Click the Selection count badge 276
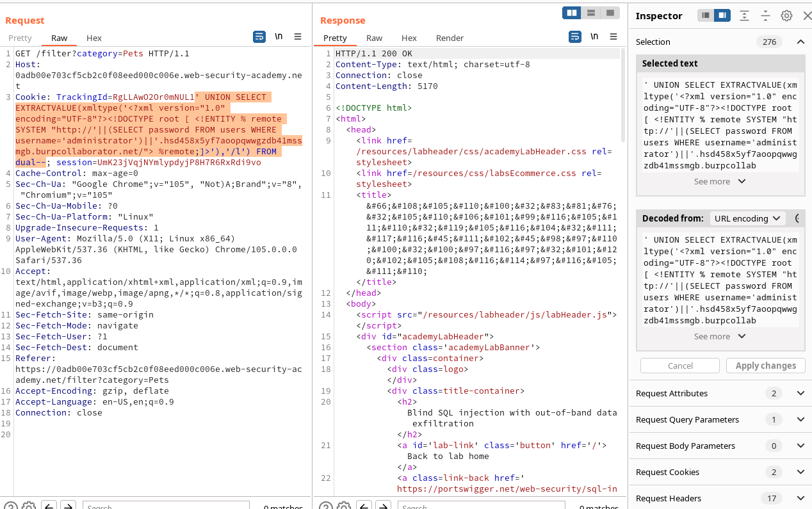Image resolution: width=812 pixels, height=509 pixels. (x=770, y=42)
